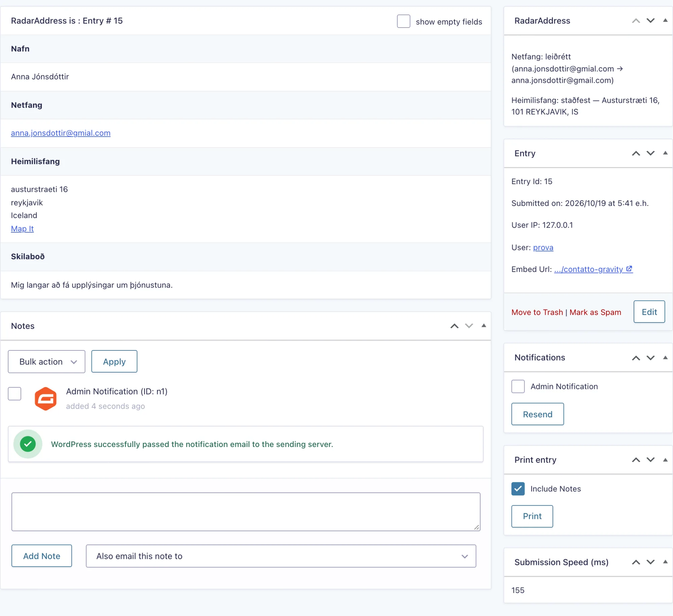
Task: Move Entry panel up with chevron
Action: point(636,153)
